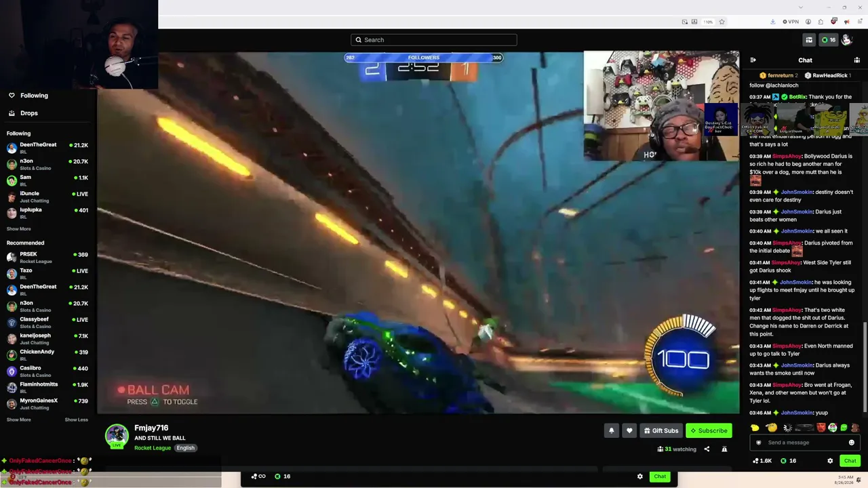
Task: Open the Rocket League category link
Action: [153, 448]
